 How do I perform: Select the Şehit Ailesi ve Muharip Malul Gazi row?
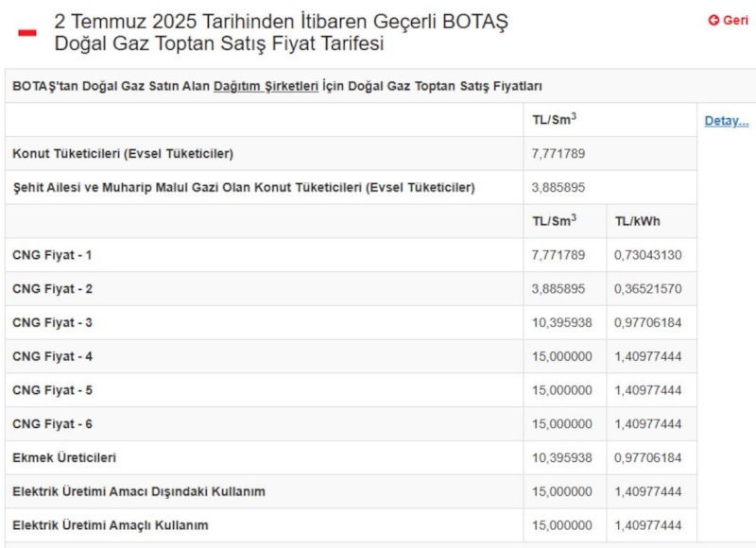pos(243,187)
